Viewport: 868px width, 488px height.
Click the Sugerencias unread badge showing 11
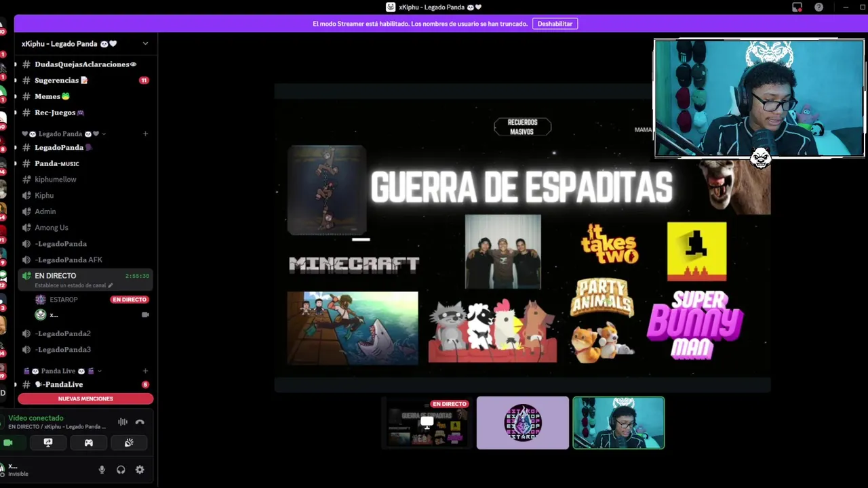(144, 80)
